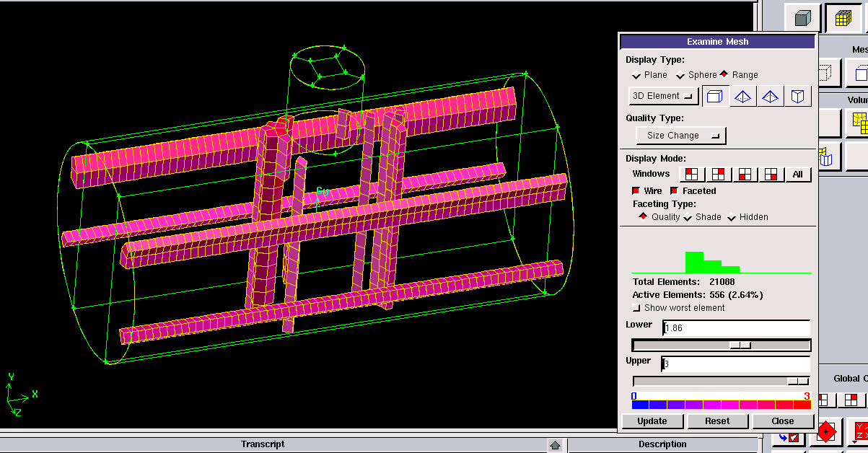868x453 pixels.
Task: Choose the lower-right window quadrant icon
Action: (771, 175)
